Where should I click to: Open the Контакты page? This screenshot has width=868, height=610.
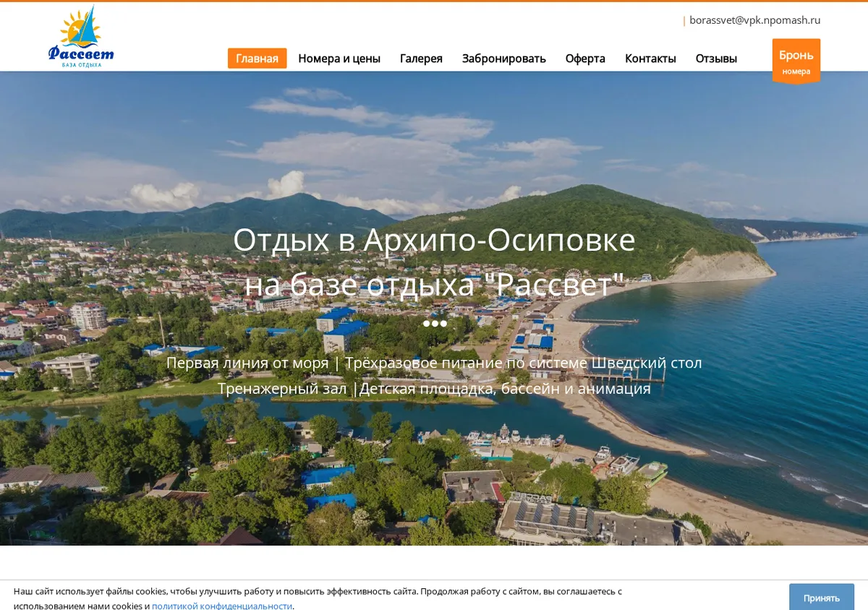[650, 59]
